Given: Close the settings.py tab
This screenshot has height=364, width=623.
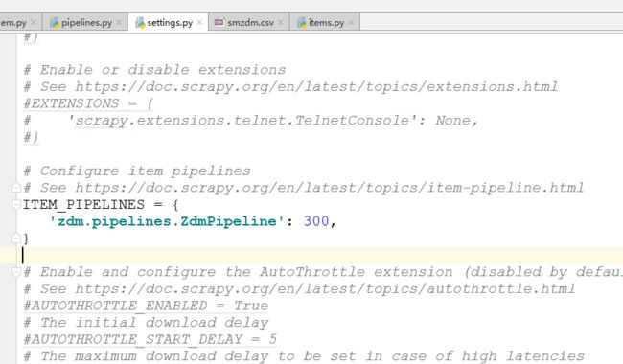Looking at the screenshot, I should point(199,23).
